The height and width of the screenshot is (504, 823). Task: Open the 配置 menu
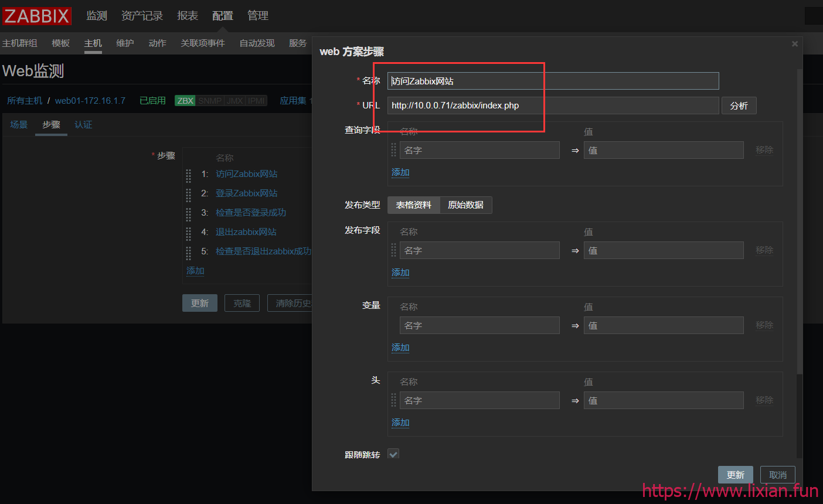[x=223, y=16]
